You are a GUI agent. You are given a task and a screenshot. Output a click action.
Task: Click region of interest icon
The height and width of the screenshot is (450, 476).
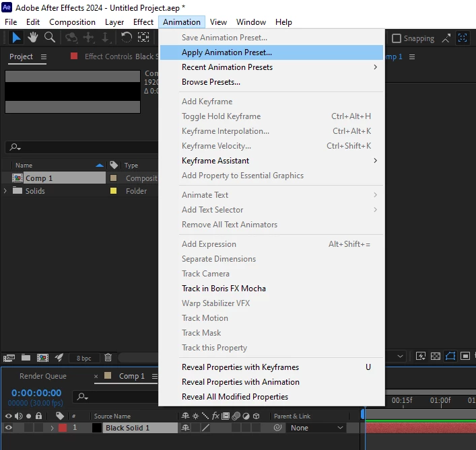pos(465,356)
